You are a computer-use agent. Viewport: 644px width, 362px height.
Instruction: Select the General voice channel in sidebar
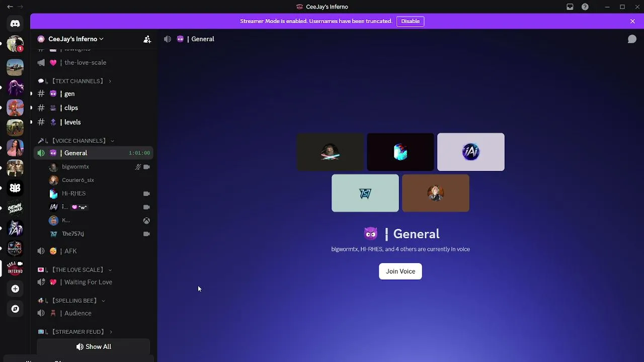click(93, 153)
